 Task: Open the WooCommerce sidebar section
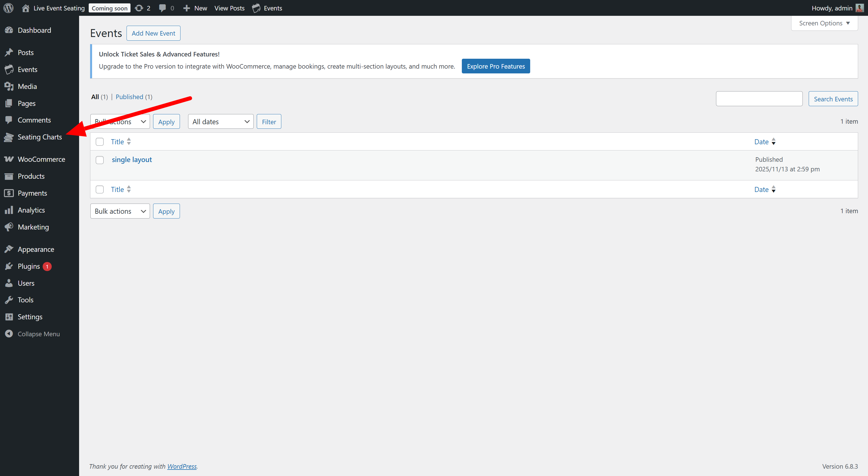tap(42, 159)
